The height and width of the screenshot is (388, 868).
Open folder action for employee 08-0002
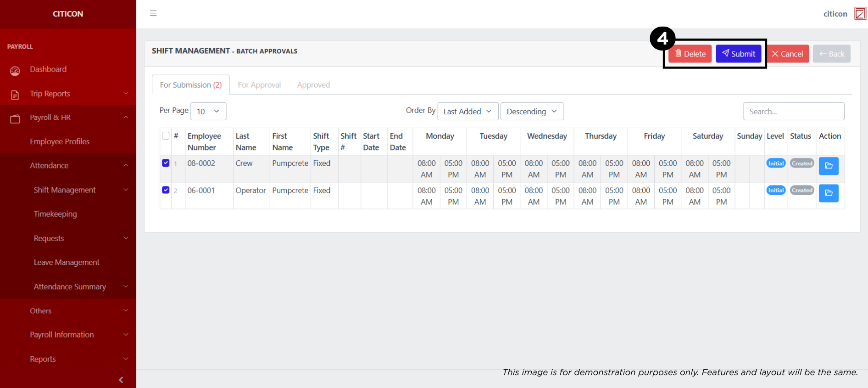(828, 166)
